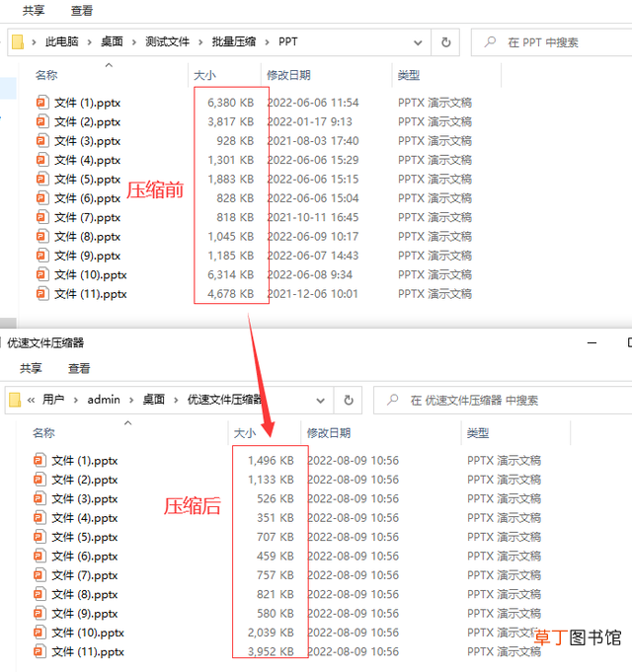Image resolution: width=632 pixels, height=672 pixels.
Task: Select 文件 (3).pptx in 优速文件压缩器 window
Action: click(85, 498)
